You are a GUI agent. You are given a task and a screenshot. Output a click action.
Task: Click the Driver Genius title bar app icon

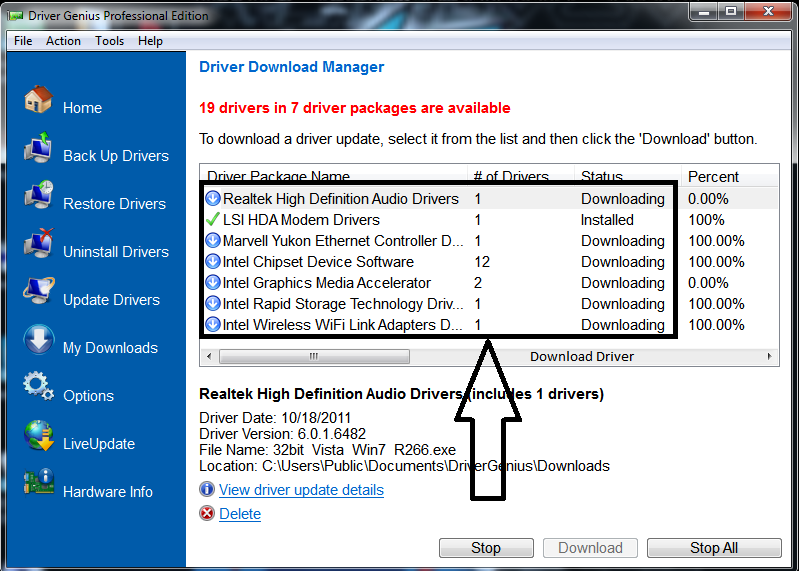pyautogui.click(x=15, y=16)
